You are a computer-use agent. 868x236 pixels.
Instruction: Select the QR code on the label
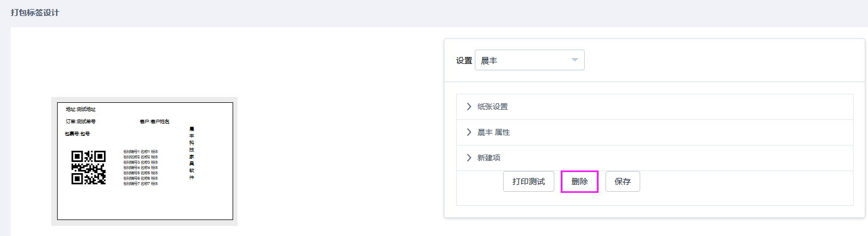click(x=89, y=167)
